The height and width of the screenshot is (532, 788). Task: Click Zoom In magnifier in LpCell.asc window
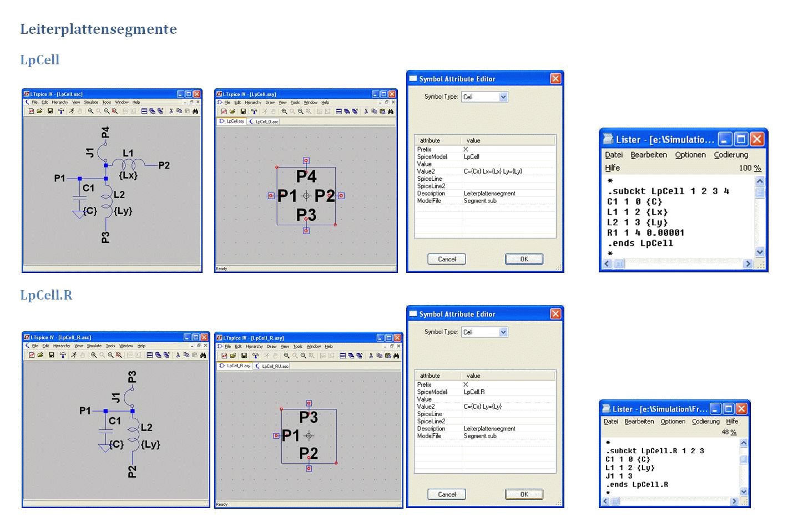pyautogui.click(x=90, y=111)
